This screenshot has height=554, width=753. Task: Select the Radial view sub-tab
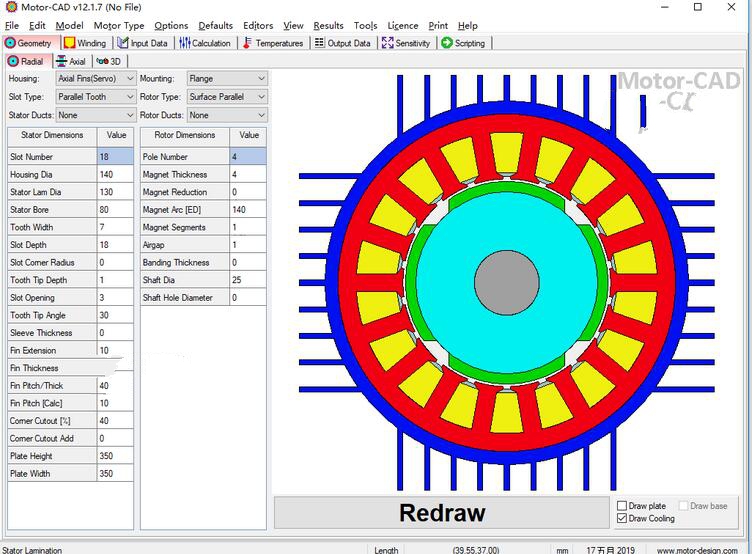pos(27,61)
